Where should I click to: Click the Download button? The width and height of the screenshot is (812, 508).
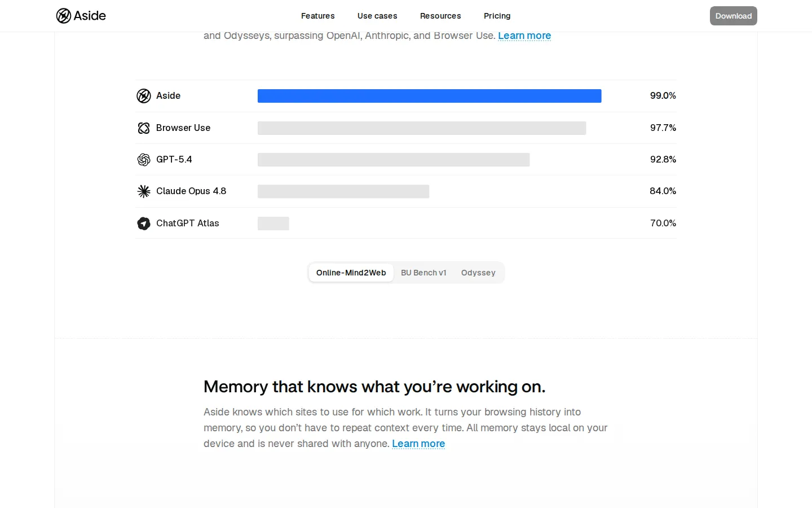pyautogui.click(x=734, y=16)
